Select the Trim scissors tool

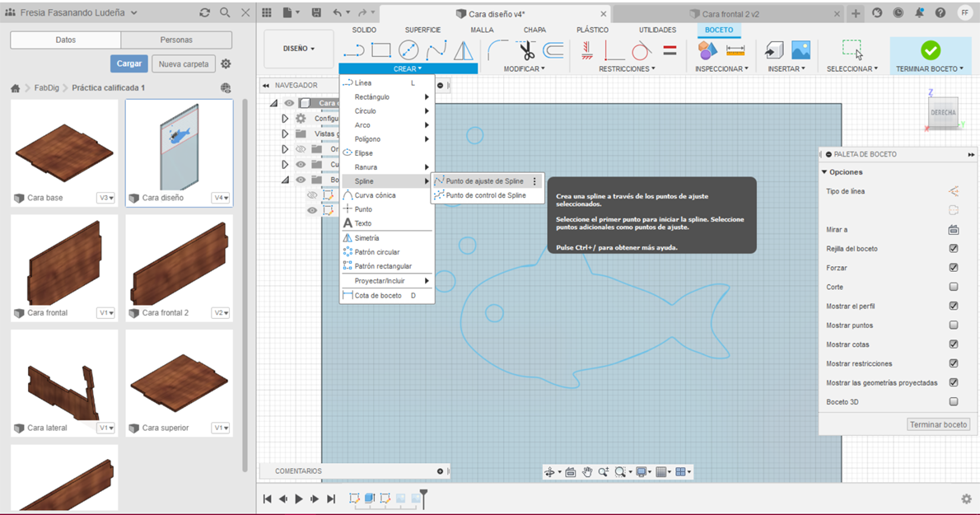click(x=526, y=51)
